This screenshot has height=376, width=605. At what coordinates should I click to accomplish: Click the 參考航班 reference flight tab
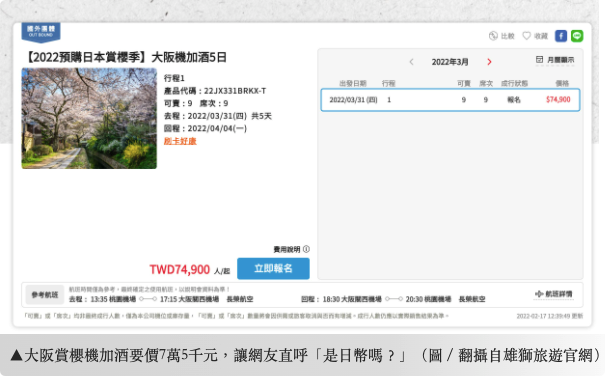pos(45,295)
